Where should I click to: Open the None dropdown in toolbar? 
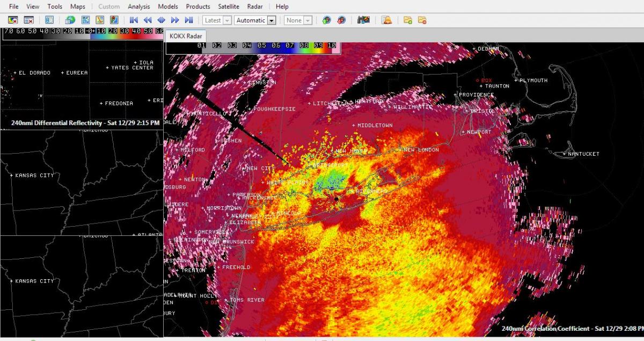coord(298,20)
